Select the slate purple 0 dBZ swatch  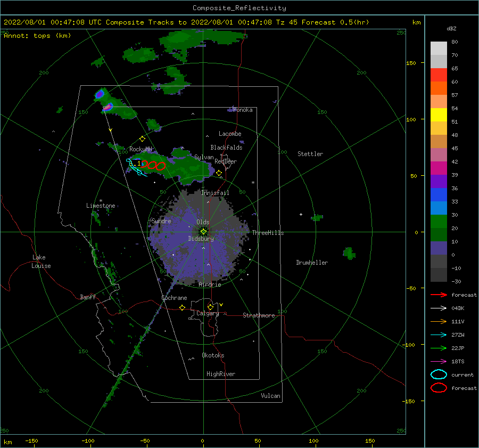coord(439,248)
